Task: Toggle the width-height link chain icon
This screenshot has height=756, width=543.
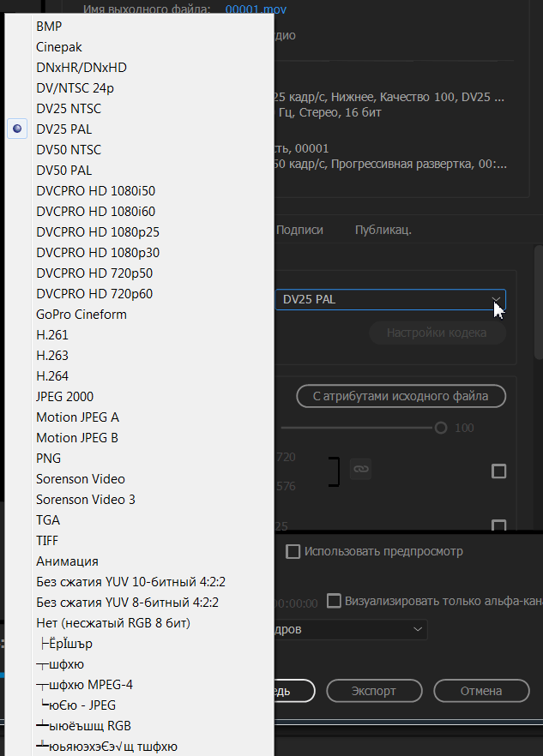Action: tap(360, 469)
